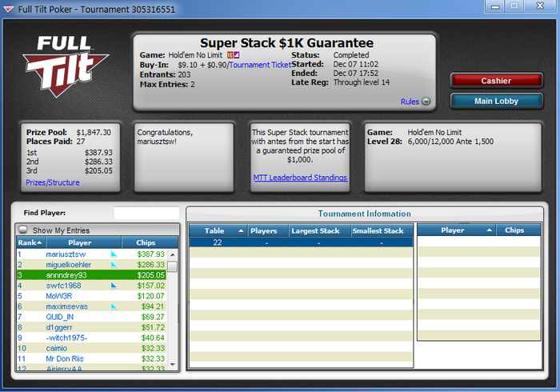The height and width of the screenshot is (392, 560).
Task: Click the player list scroll-up arrow
Action: pos(173,255)
